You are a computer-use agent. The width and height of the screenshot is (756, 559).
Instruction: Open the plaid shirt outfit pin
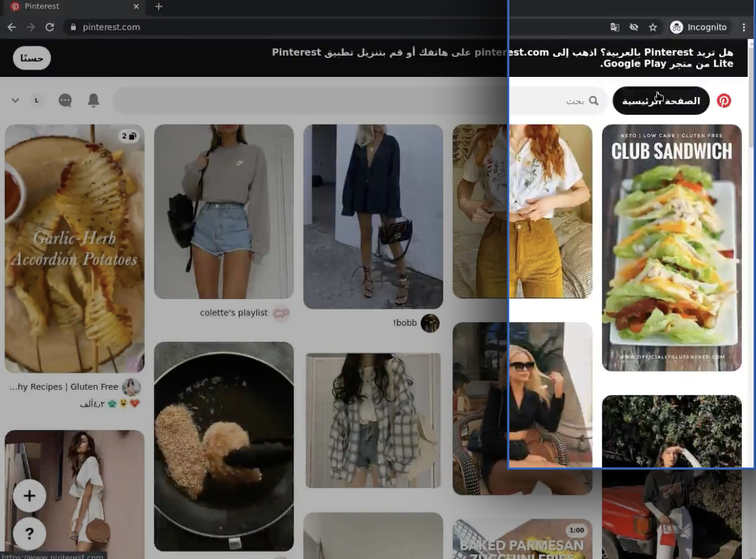coord(373,420)
